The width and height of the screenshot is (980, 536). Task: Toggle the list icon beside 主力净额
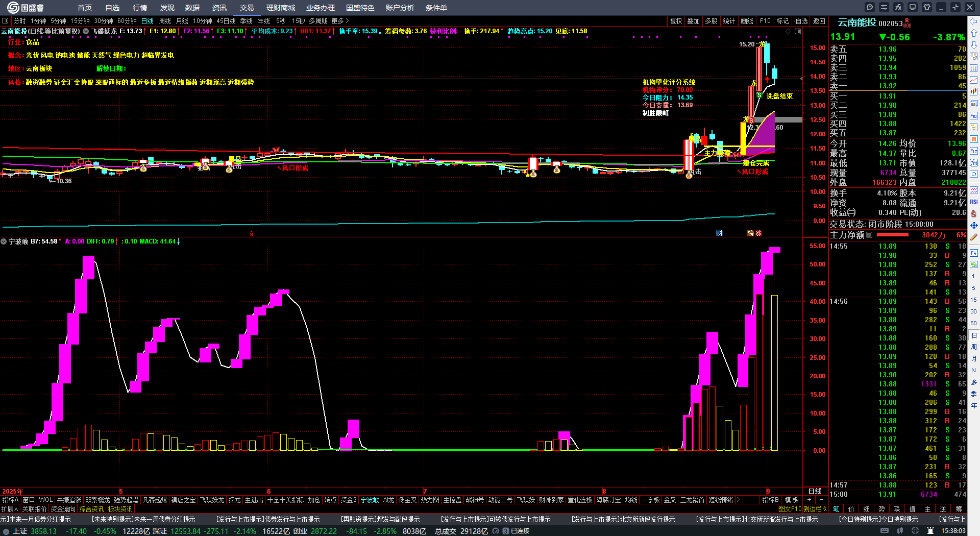pyautogui.click(x=870, y=235)
